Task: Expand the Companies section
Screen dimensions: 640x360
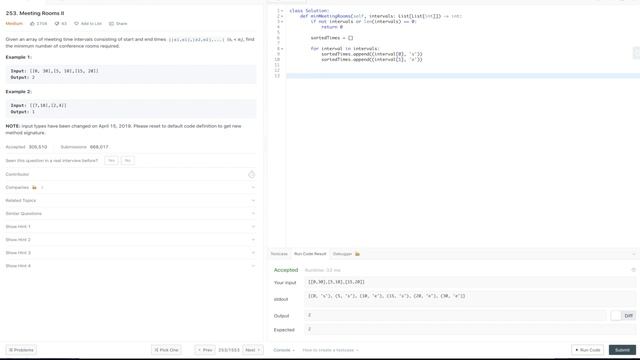Action: pyautogui.click(x=253, y=187)
